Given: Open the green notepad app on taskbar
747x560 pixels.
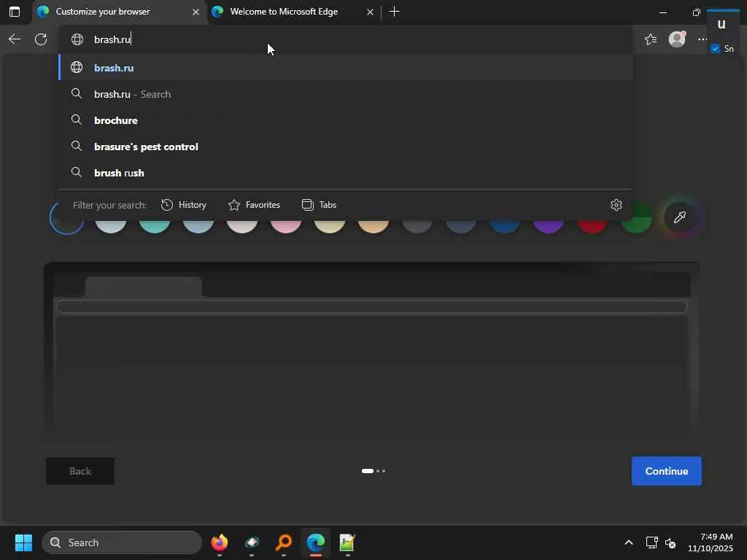Looking at the screenshot, I should tap(347, 542).
